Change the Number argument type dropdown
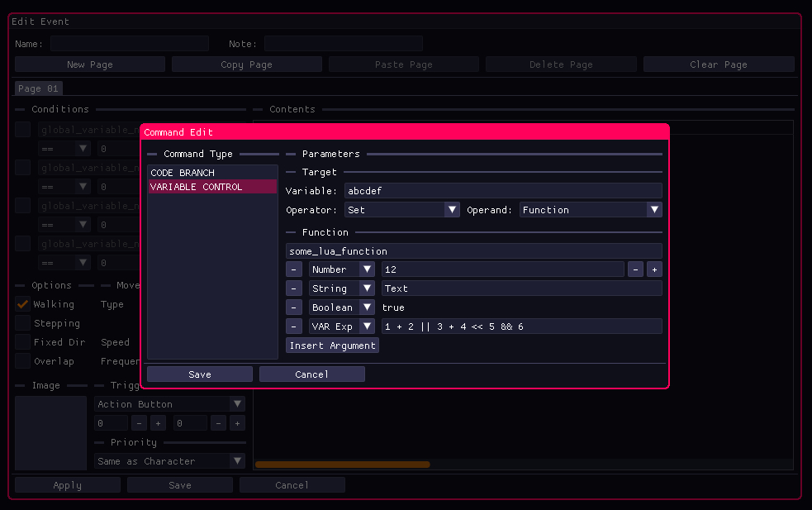The height and width of the screenshot is (510, 812). point(342,269)
